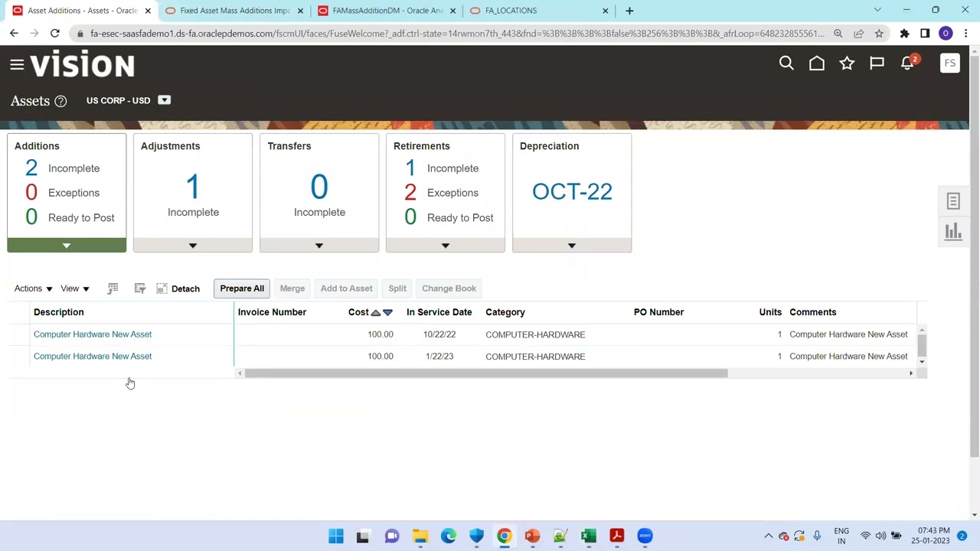The height and width of the screenshot is (551, 980).
Task: Click the Adjustments 1 Incomplete count
Action: [x=193, y=187]
